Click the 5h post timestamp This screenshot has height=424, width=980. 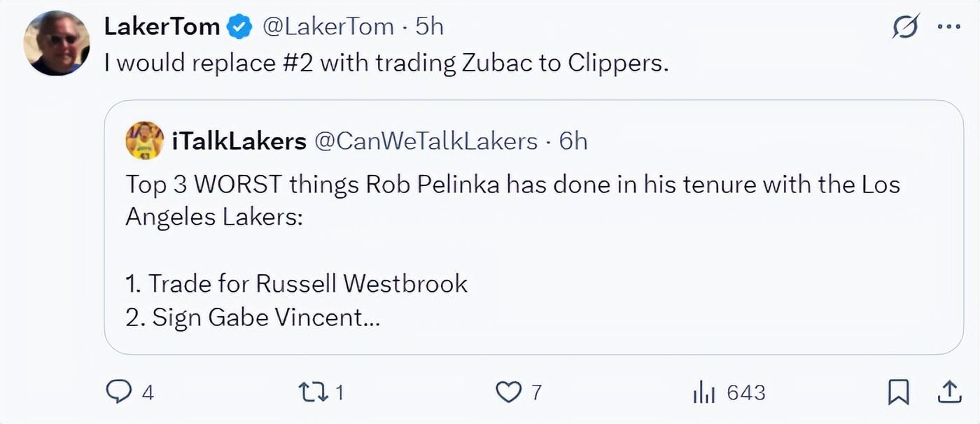[430, 27]
